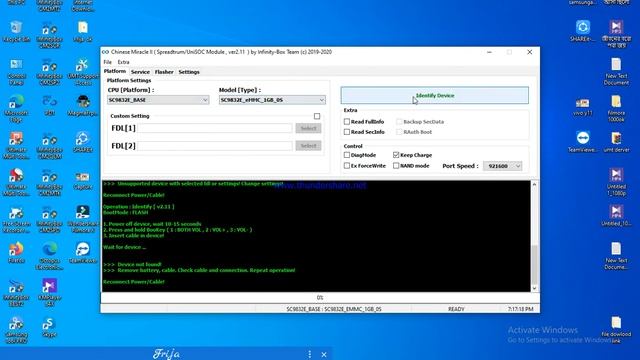640x360 pixels.
Task: Uncheck the Keep Charge checkbox
Action: 396,155
